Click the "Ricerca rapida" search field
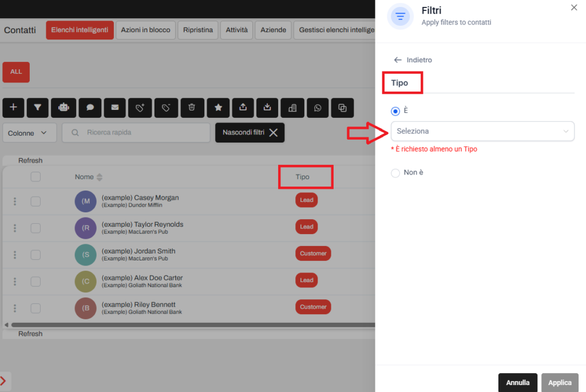The height and width of the screenshot is (392, 586). [x=136, y=133]
